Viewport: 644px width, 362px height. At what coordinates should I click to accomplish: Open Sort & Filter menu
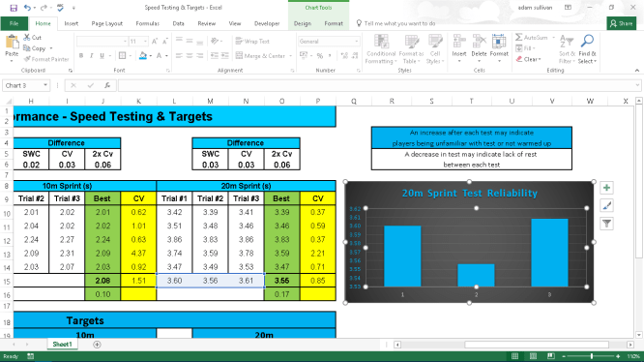567,49
